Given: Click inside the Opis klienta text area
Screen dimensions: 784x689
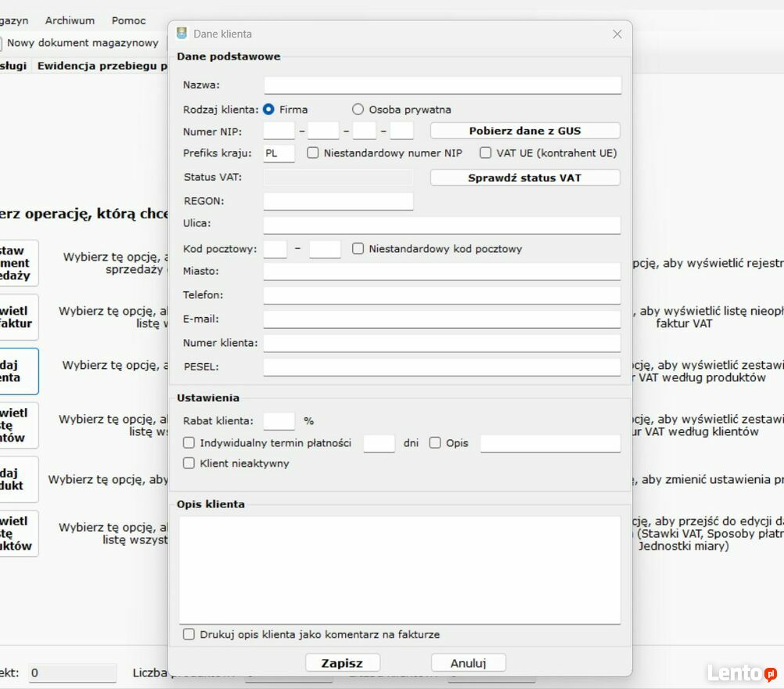Looking at the screenshot, I should click(399, 569).
